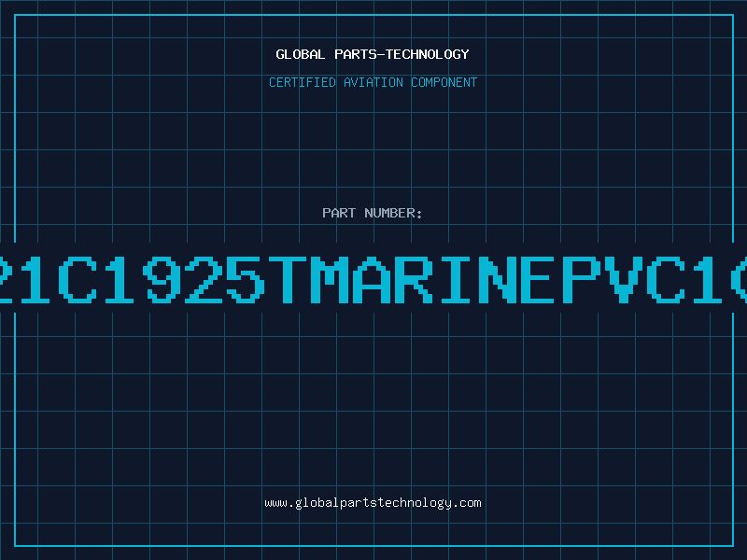
Task: Click the PART NUMBER: label
Action: coord(373,213)
